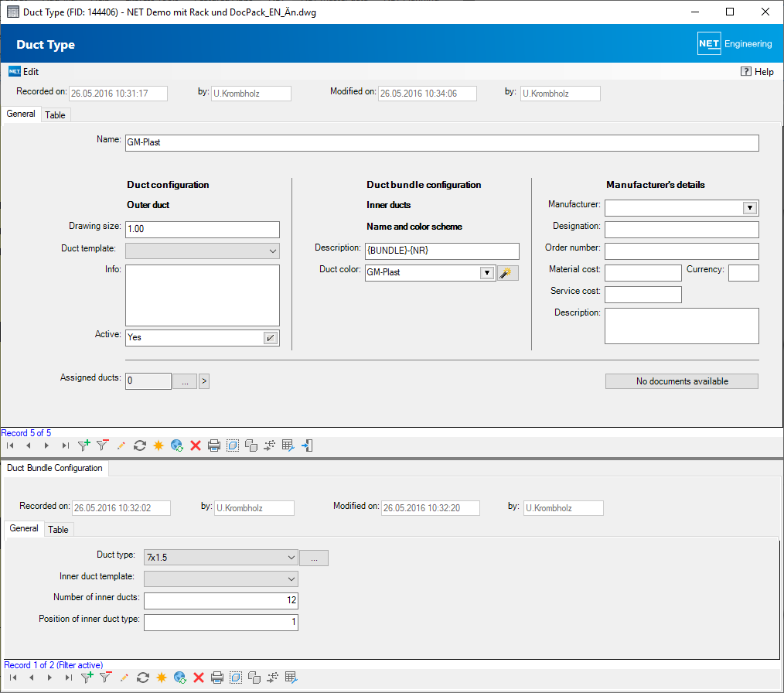This screenshot has width=784, height=693.
Task: Click add filter icon in Duct Type toolbar
Action: tap(84, 445)
